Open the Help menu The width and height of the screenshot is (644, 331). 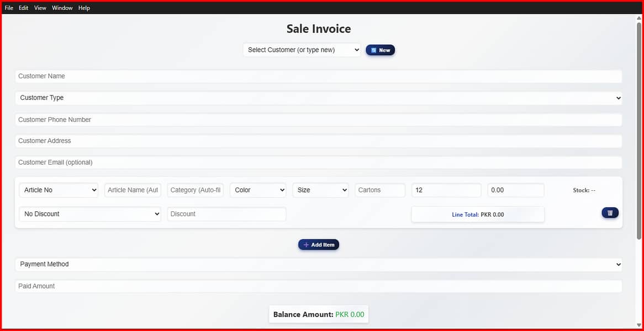click(x=84, y=7)
